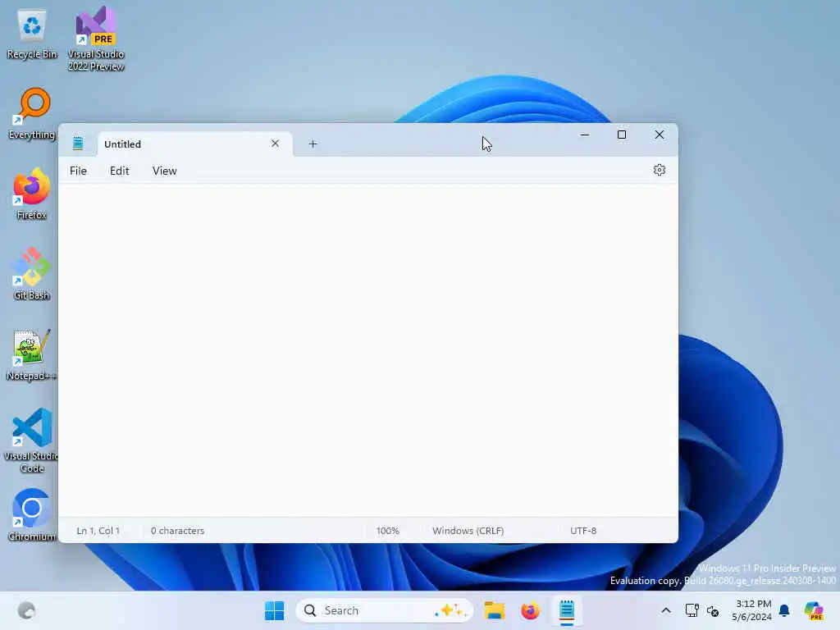Viewport: 840px width, 630px height.
Task: Open the clock showing 3:12 PM
Action: click(752, 610)
